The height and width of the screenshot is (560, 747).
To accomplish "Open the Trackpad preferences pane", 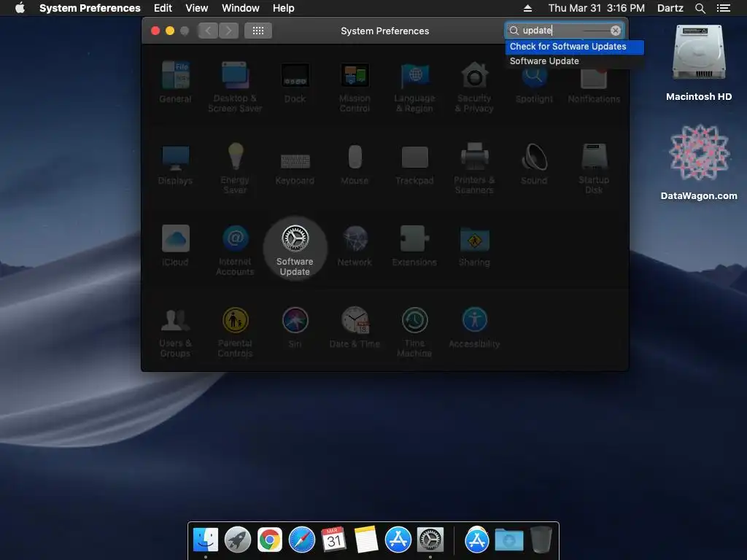I will click(x=414, y=166).
